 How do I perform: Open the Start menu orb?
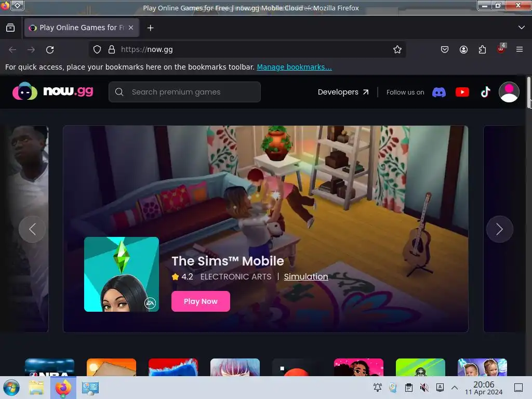pyautogui.click(x=11, y=388)
